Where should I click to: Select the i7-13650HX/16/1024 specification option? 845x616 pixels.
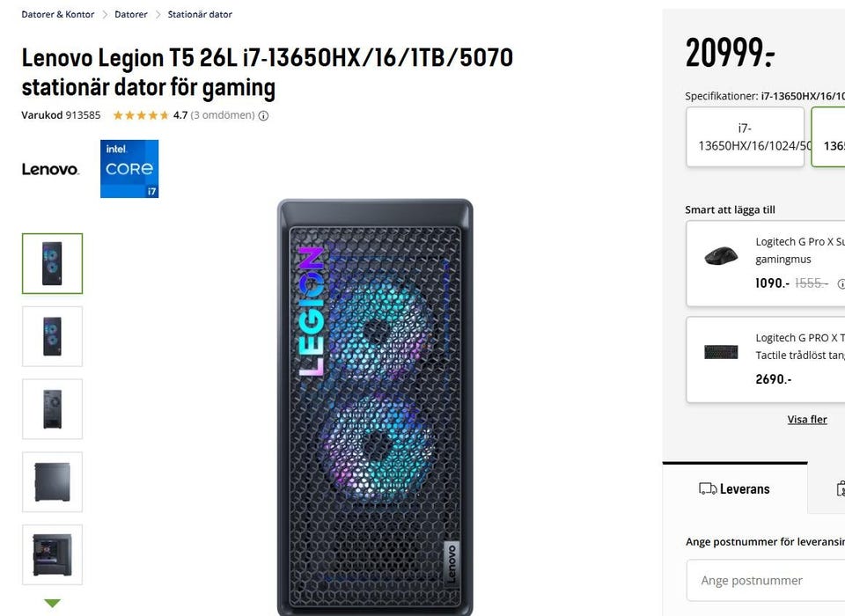click(746, 136)
